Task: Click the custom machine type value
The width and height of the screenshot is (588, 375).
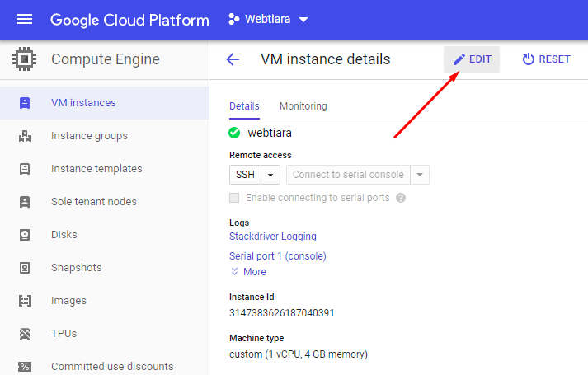Action: click(299, 354)
